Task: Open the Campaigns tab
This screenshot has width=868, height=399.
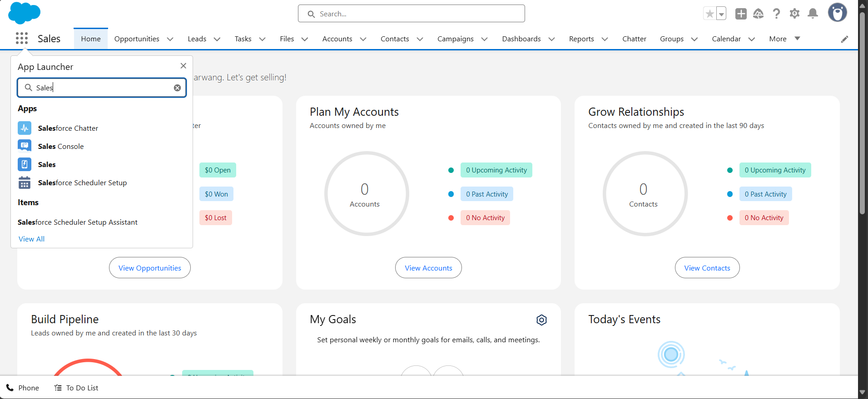Action: 456,39
